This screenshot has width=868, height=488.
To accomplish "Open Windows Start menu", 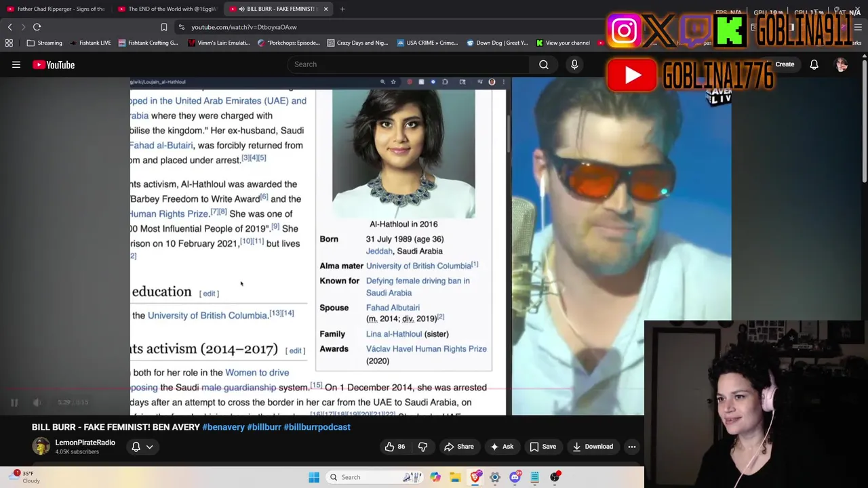I will pos(314,477).
